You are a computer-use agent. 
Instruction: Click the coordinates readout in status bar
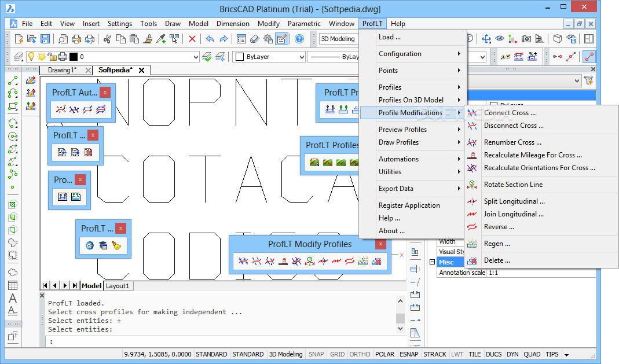coord(158,354)
